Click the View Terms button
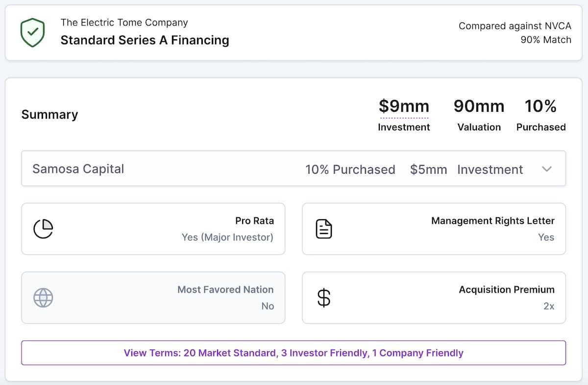Image resolution: width=588 pixels, height=385 pixels. 293,353
